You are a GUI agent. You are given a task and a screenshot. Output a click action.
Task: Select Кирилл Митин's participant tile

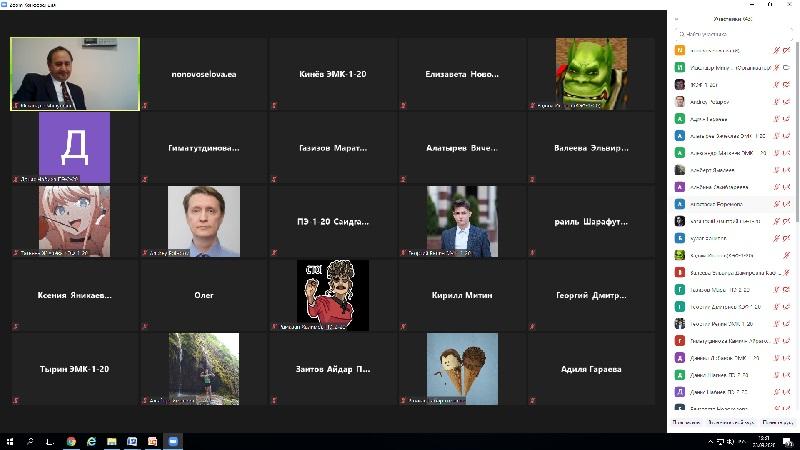tap(462, 295)
